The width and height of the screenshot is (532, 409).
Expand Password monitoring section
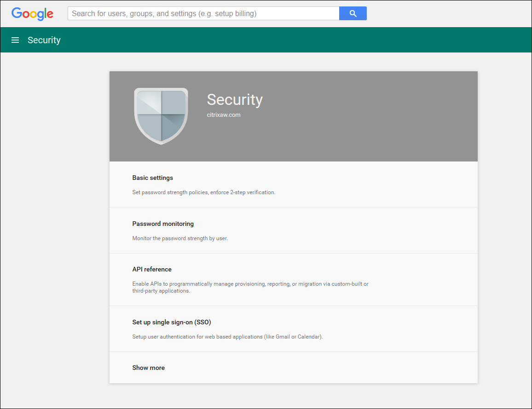pos(163,224)
